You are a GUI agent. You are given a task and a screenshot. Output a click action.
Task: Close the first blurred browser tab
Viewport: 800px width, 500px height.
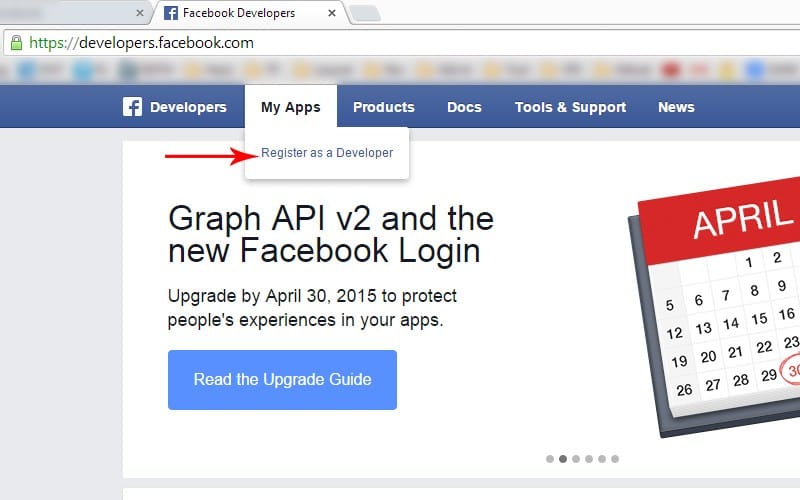click(140, 13)
